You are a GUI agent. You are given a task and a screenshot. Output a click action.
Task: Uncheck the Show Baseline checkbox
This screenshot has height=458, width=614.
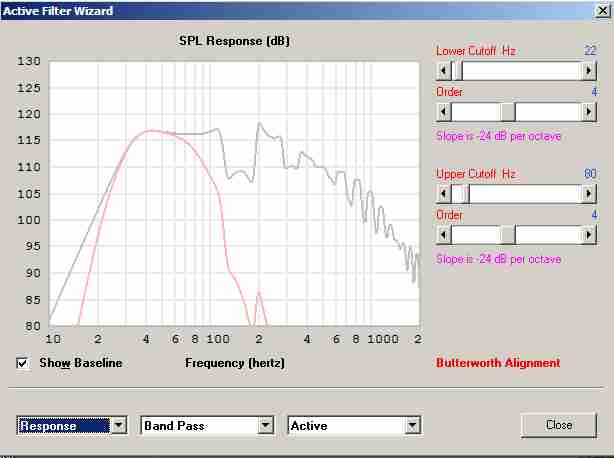(23, 363)
